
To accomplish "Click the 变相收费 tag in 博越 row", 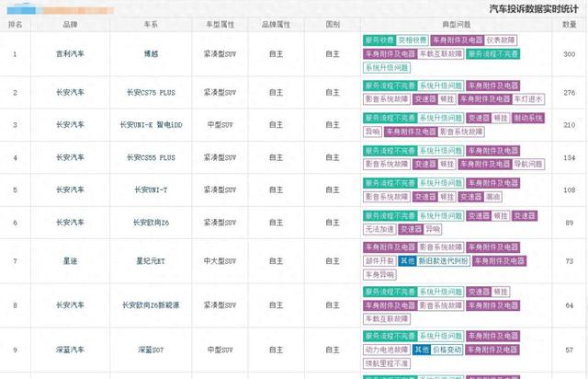I will coord(413,40).
